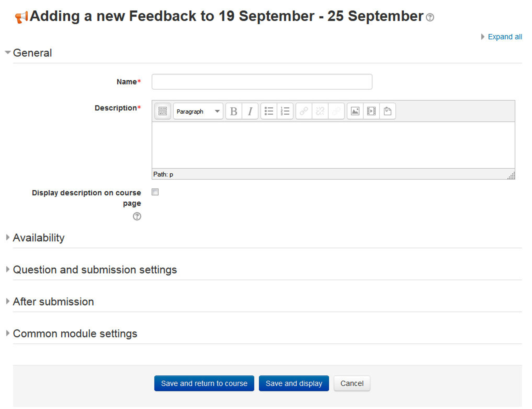
Task: Open the Paragraph format dropdown
Action: (198, 111)
